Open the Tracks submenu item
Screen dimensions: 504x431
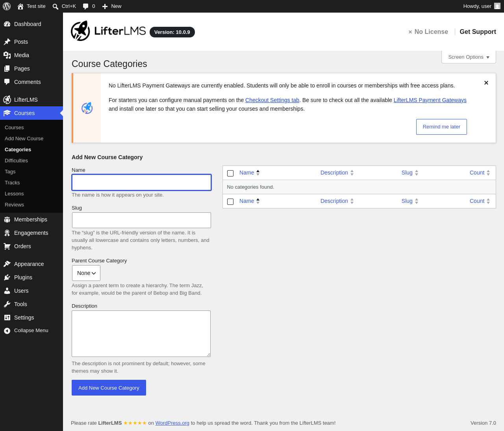pos(12,183)
